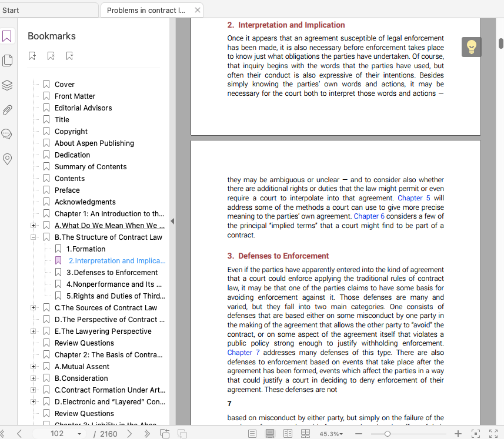504x439 pixels.
Task: Click the delete bookmark icon
Action: point(51,56)
